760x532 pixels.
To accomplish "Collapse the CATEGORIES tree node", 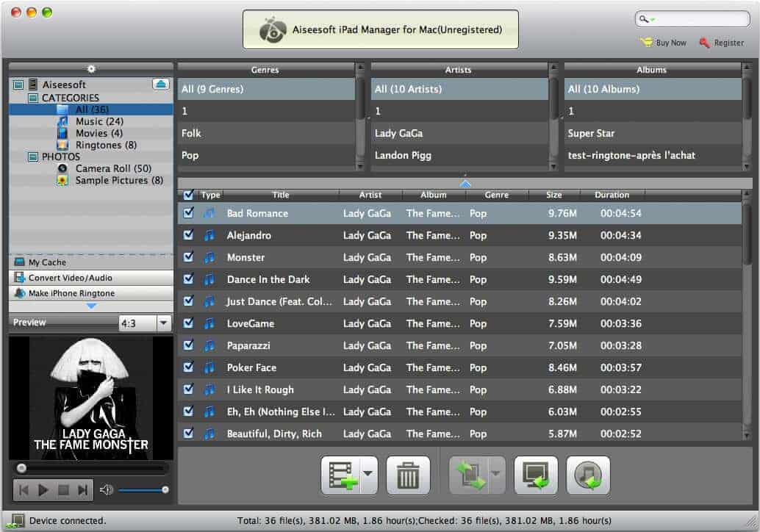I will click(33, 98).
